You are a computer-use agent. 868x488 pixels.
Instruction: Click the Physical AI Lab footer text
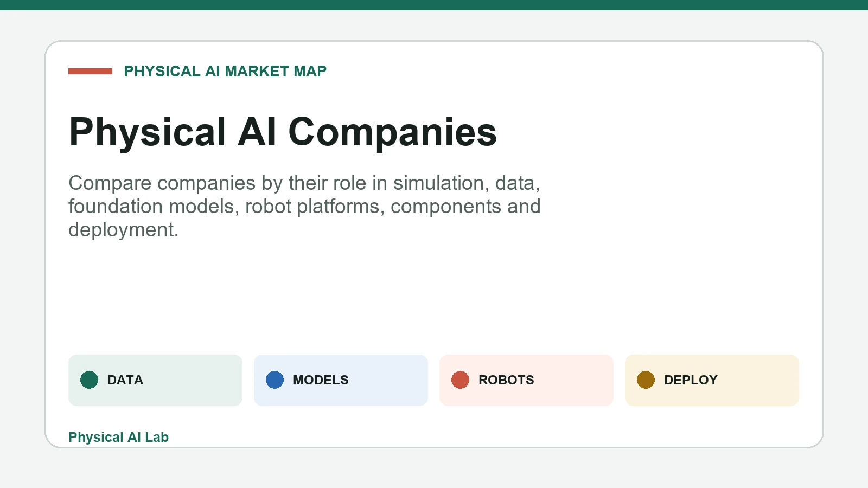(118, 437)
